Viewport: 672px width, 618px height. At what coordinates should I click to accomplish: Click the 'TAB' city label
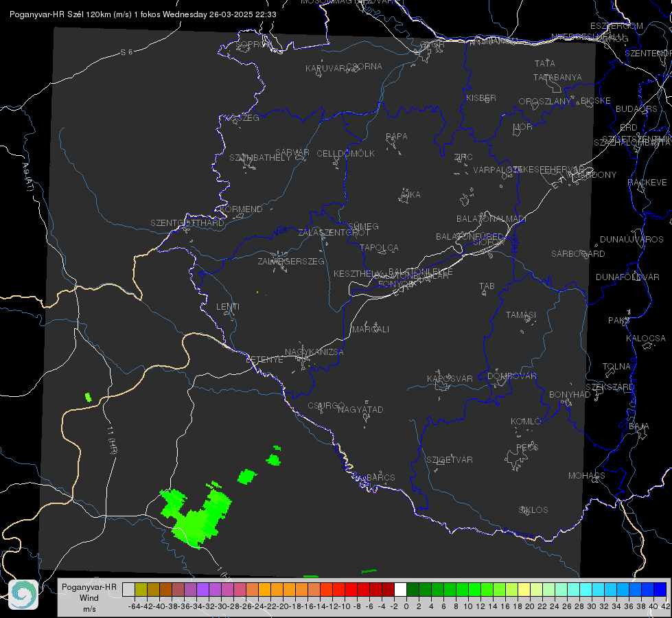click(487, 286)
